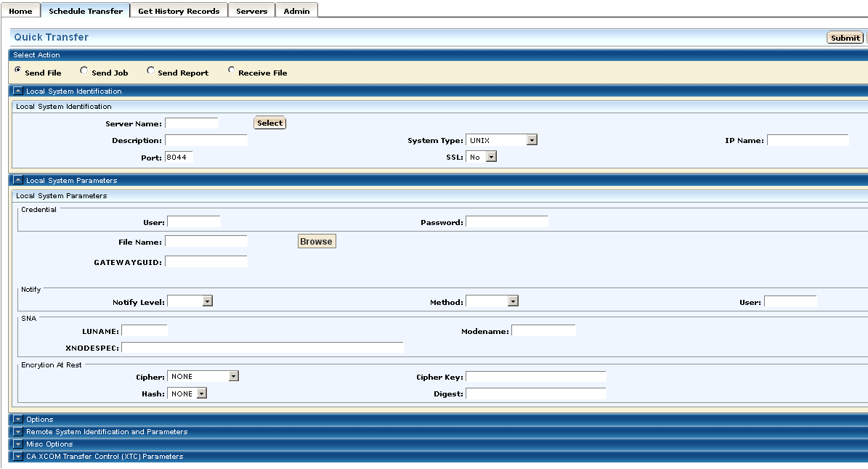This screenshot has height=469, width=868.
Task: Collapse the Local System Parameters section
Action: coord(18,180)
